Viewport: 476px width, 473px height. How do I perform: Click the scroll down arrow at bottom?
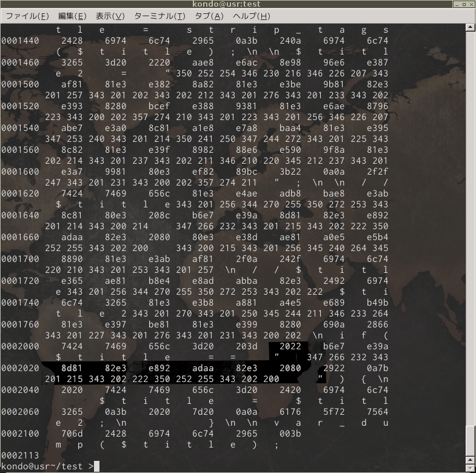click(x=471, y=468)
